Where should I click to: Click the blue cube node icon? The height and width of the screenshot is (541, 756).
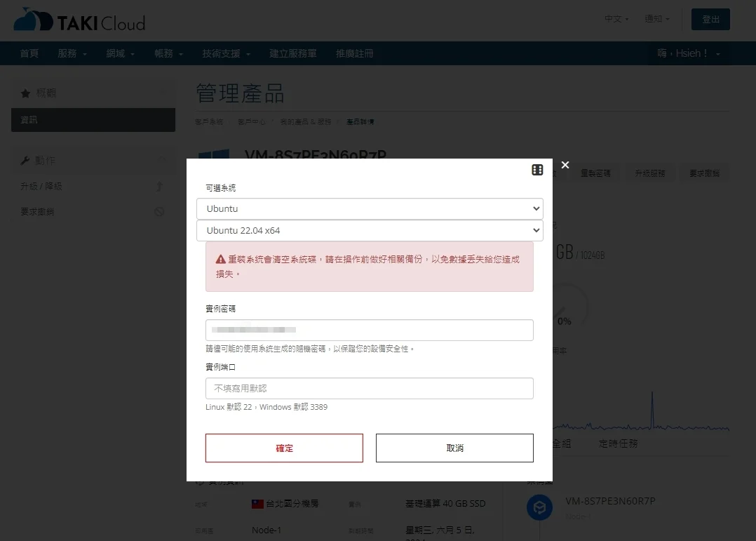(x=539, y=507)
